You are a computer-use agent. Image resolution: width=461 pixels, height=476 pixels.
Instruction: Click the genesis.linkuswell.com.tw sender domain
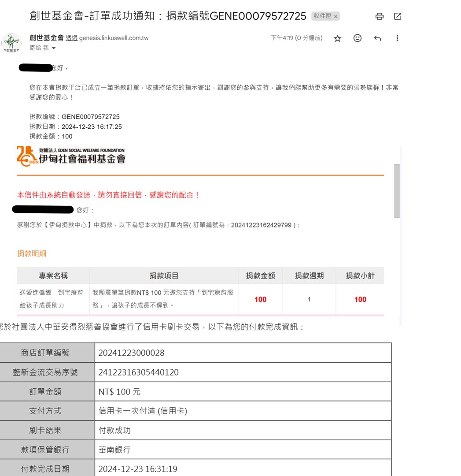pyautogui.click(x=114, y=38)
